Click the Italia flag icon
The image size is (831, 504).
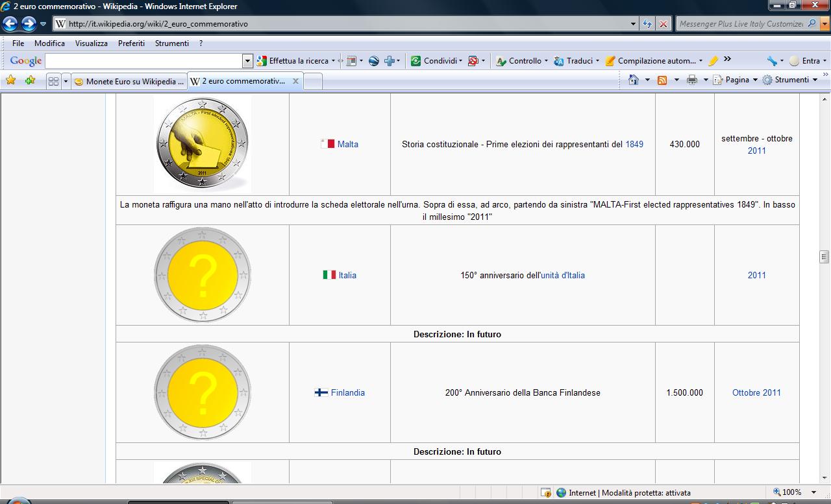tap(329, 275)
